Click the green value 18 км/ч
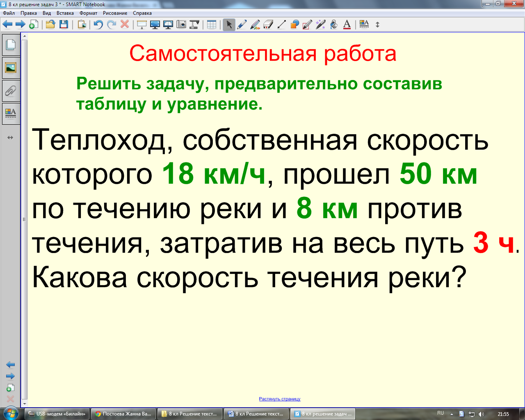This screenshot has height=420, width=525. 214,174
